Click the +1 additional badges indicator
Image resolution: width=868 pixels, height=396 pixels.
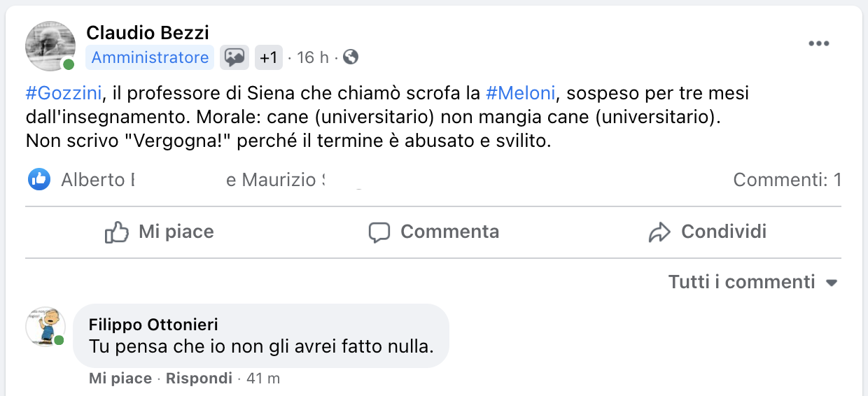coord(269,57)
